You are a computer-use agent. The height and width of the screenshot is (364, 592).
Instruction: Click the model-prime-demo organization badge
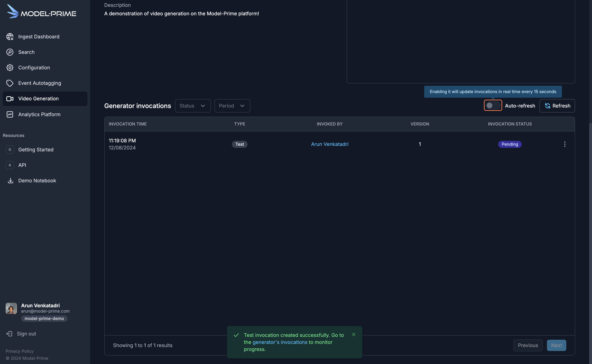pos(44,319)
